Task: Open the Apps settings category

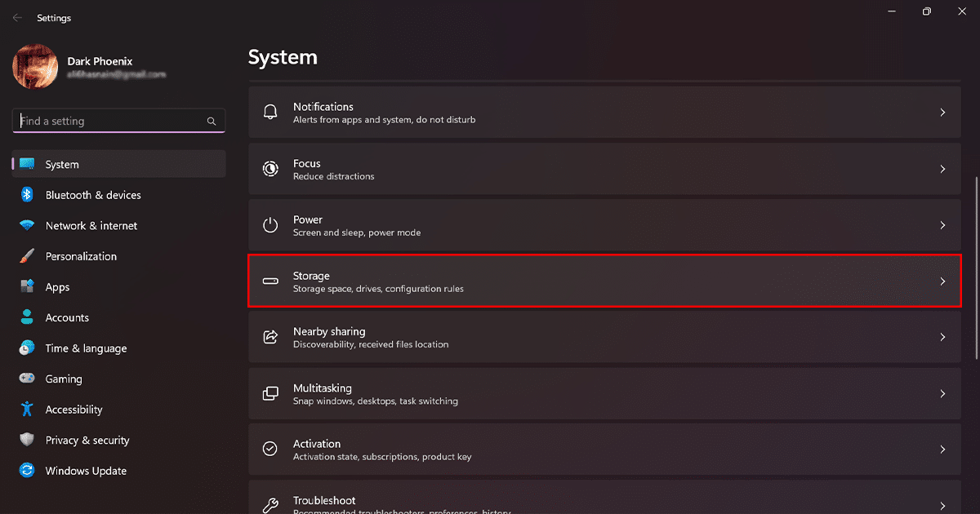Action: [57, 287]
